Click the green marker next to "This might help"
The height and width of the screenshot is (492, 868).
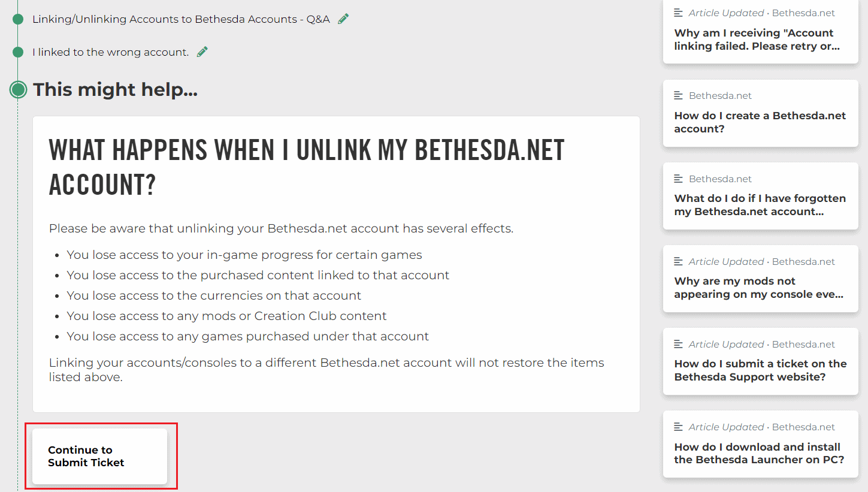click(x=17, y=89)
